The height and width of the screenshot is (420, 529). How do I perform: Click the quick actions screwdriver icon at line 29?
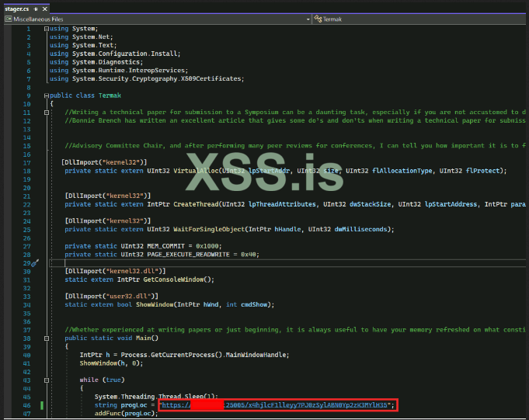[36, 263]
